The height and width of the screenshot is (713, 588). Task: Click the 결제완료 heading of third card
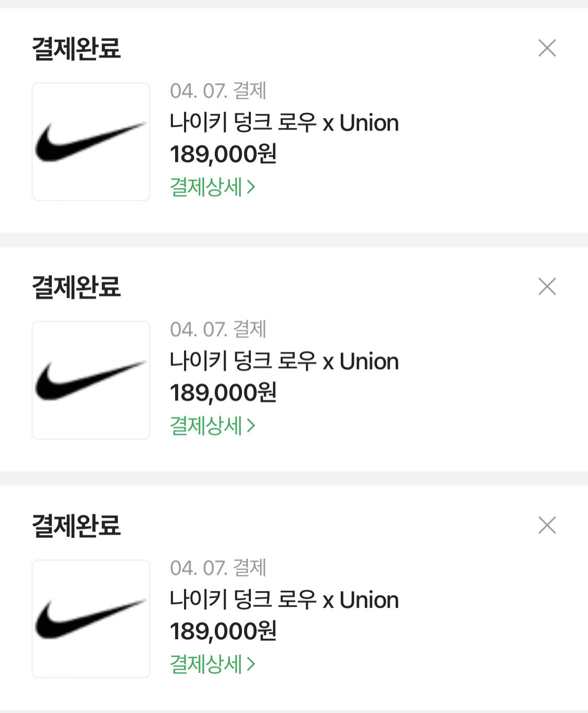click(x=76, y=525)
